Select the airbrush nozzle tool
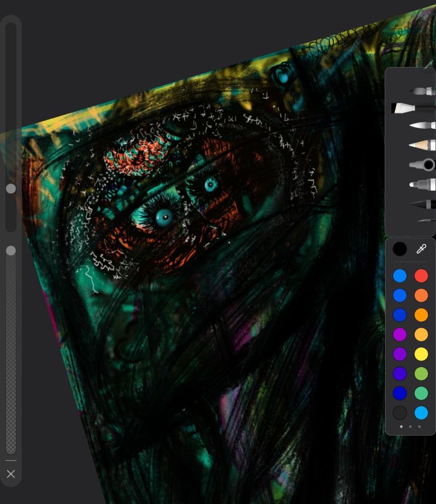 tap(422, 165)
